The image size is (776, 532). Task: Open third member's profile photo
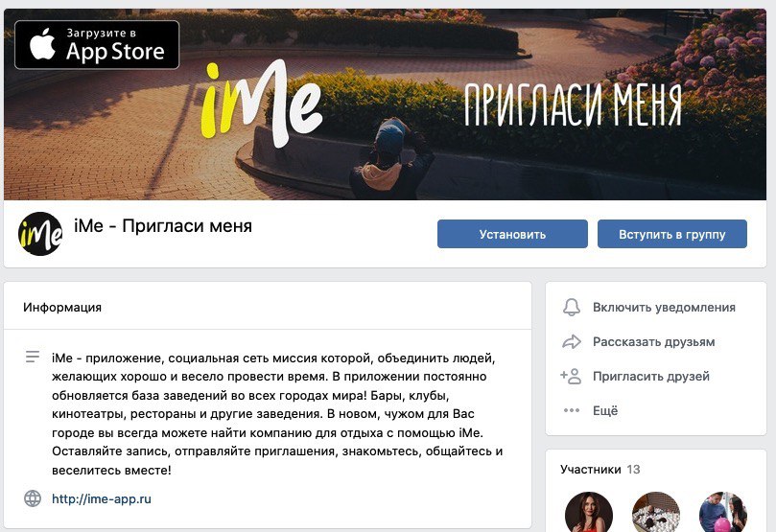coord(723,512)
